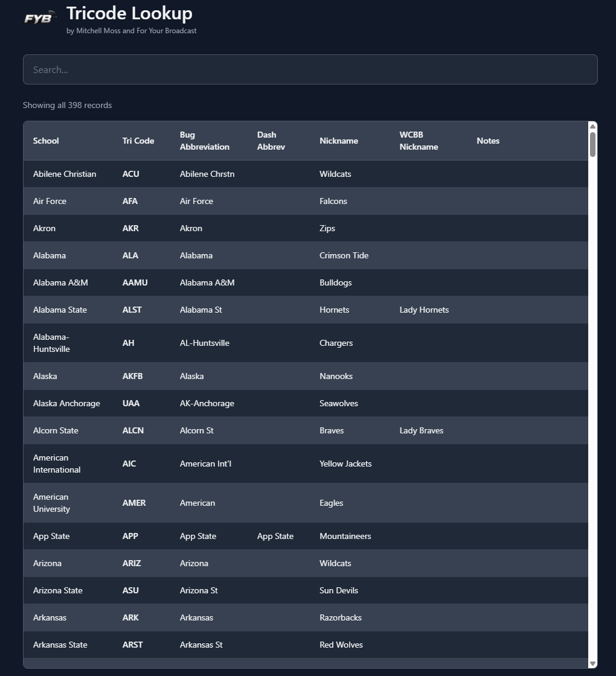This screenshot has width=616, height=676.
Task: Click the American Int'l bug abbreviation
Action: coord(205,464)
